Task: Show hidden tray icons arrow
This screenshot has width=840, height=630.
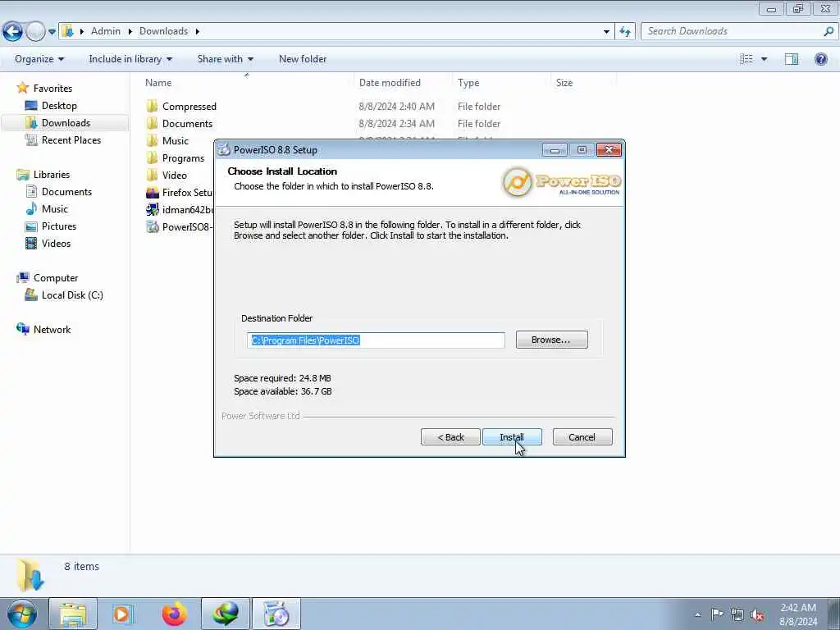Action: point(697,614)
